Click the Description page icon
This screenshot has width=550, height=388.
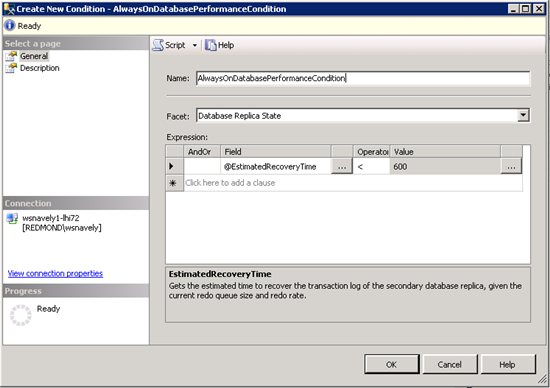pos(11,68)
